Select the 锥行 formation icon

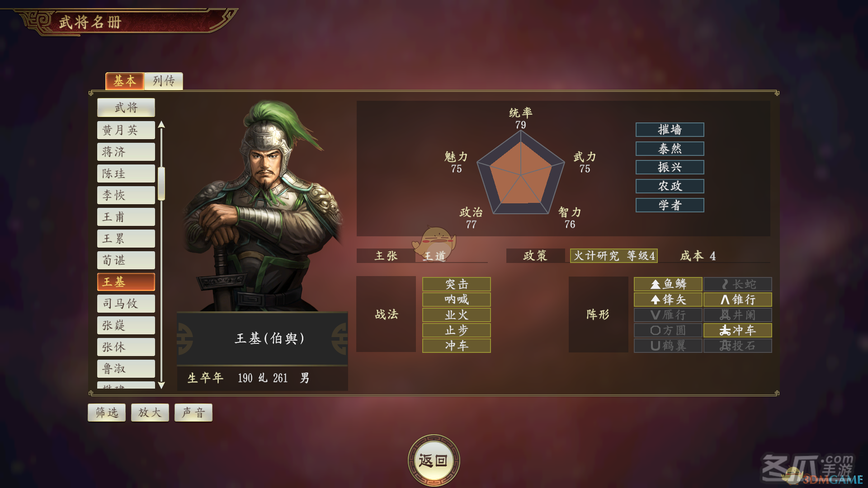(737, 300)
